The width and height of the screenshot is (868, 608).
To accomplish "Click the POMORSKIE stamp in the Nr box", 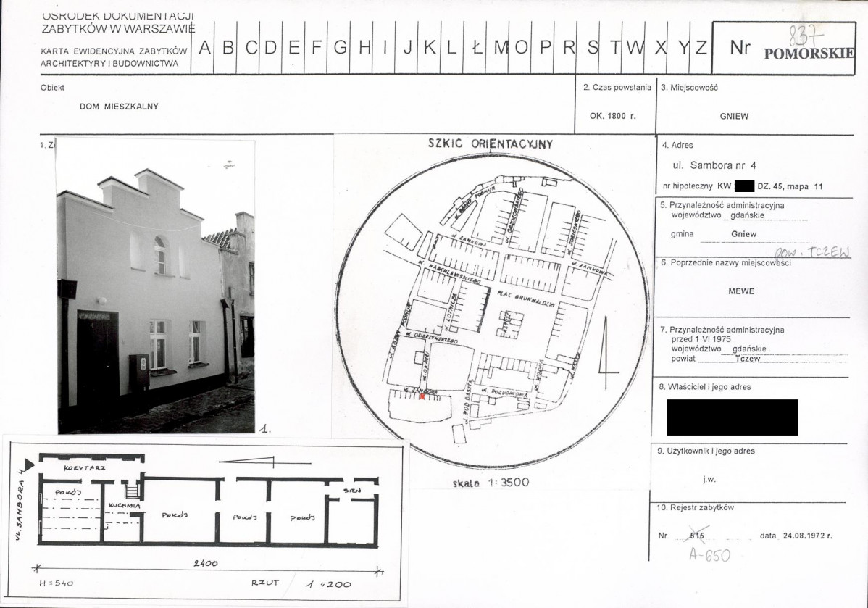I will click(x=809, y=54).
